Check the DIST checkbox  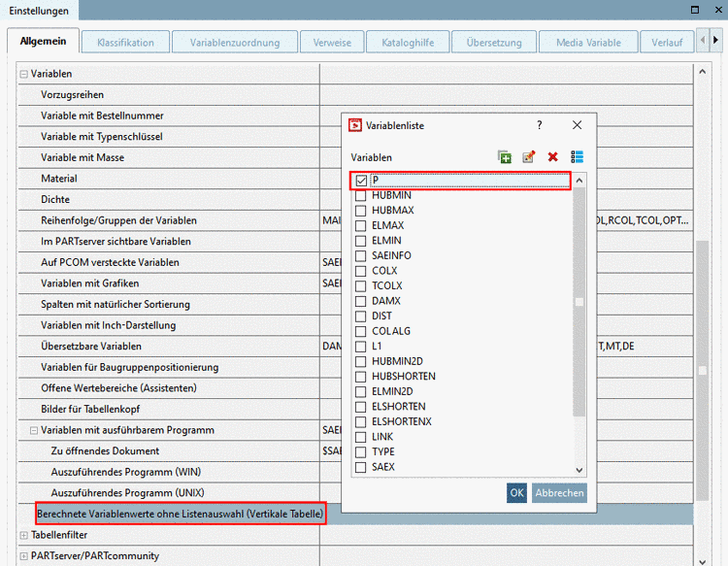(361, 316)
